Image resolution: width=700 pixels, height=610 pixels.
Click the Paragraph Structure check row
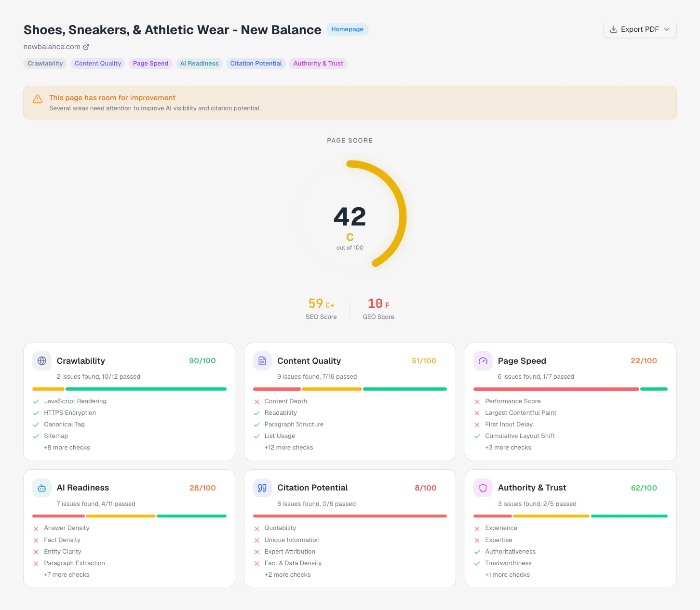[x=350, y=424]
